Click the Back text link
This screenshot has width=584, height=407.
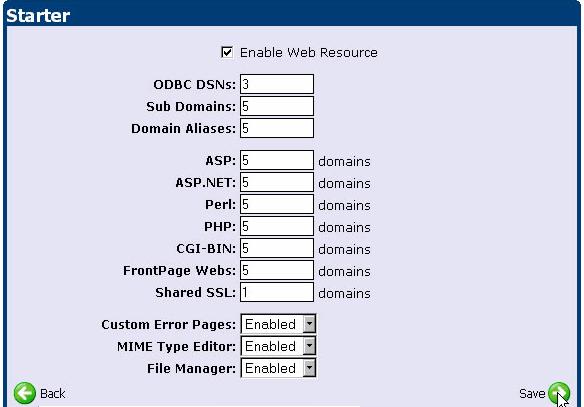coord(53,393)
